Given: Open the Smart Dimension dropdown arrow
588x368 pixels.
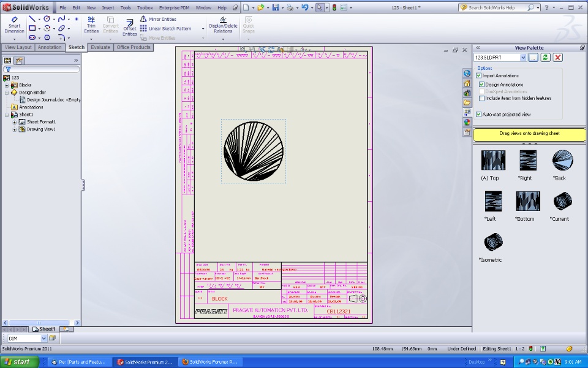Looking at the screenshot, I should (14, 39).
